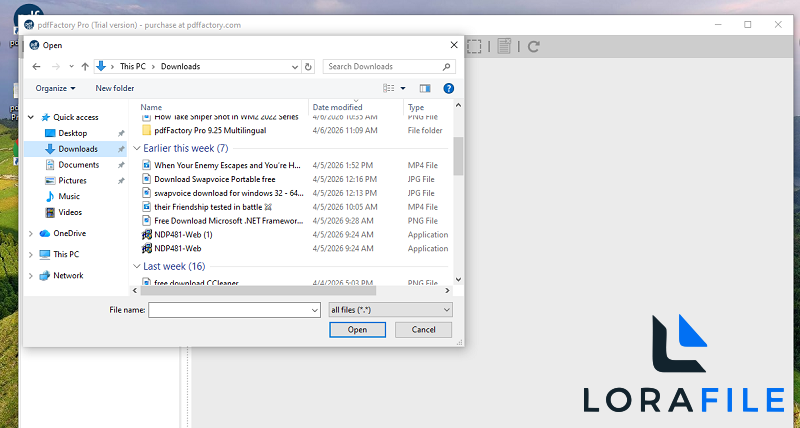
Task: Open Pictures in navigation pane
Action: (72, 181)
